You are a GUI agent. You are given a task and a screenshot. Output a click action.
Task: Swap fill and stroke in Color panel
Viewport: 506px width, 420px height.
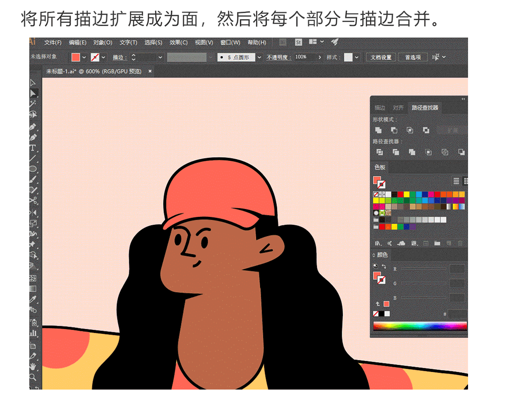click(383, 266)
